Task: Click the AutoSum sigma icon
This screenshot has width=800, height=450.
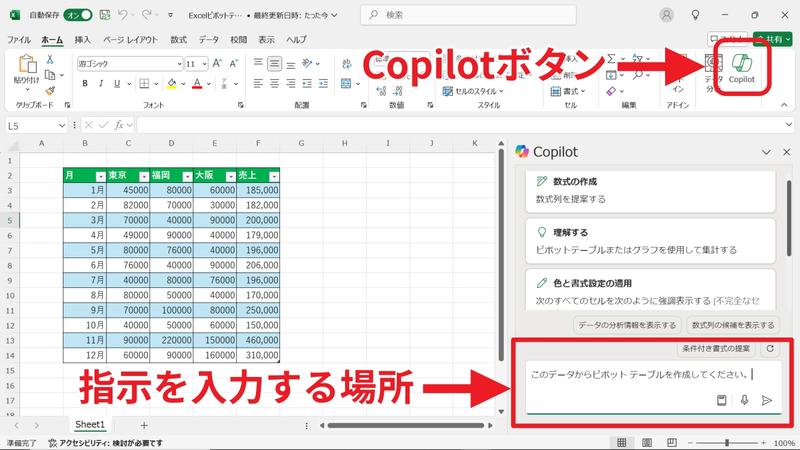Action: 611,59
